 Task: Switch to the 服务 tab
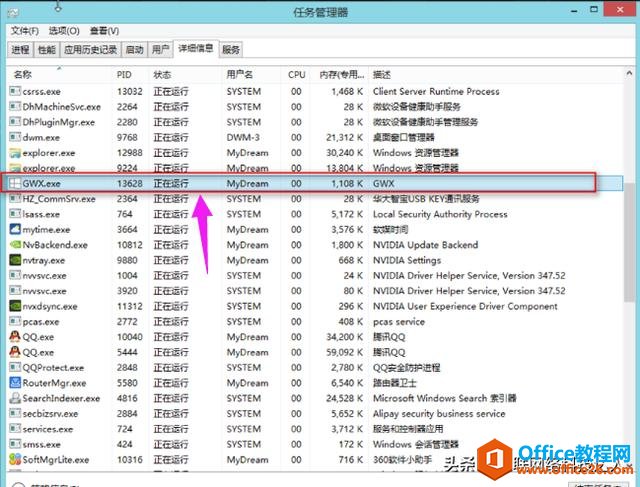(x=231, y=50)
